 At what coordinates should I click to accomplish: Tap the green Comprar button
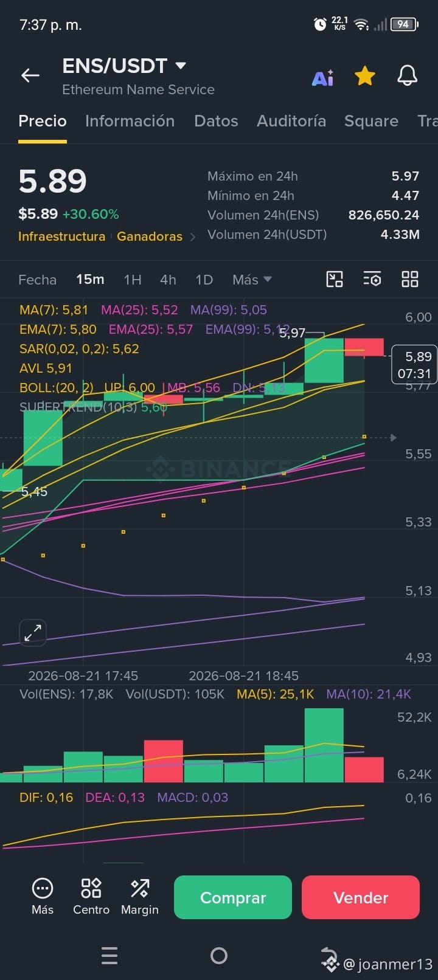[233, 897]
